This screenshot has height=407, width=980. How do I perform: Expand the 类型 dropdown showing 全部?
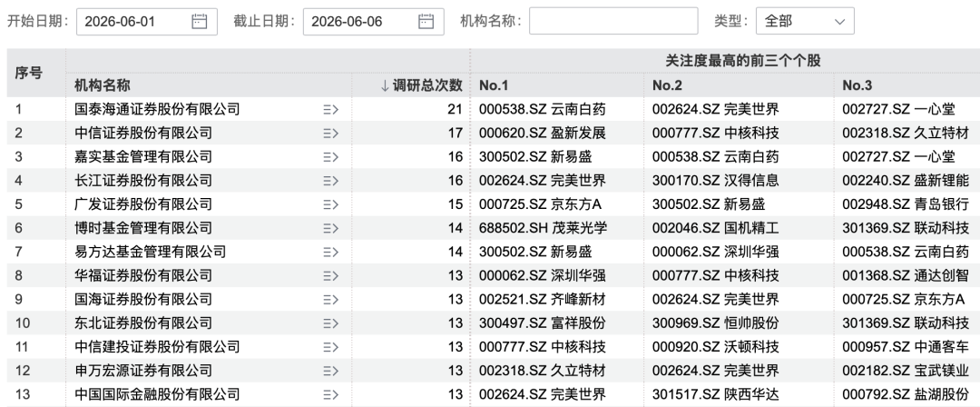click(x=805, y=21)
